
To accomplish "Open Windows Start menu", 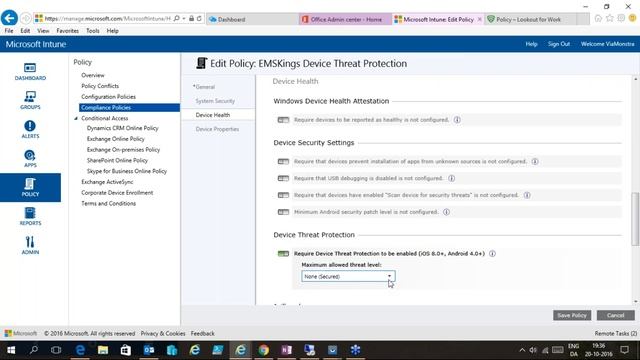I will (x=11, y=350).
